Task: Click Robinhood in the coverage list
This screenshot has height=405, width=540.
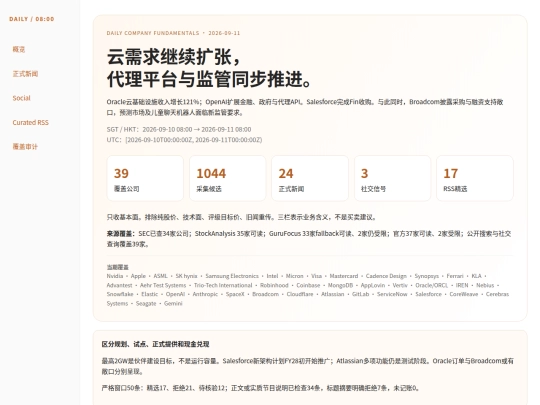Action: pyautogui.click(x=274, y=285)
